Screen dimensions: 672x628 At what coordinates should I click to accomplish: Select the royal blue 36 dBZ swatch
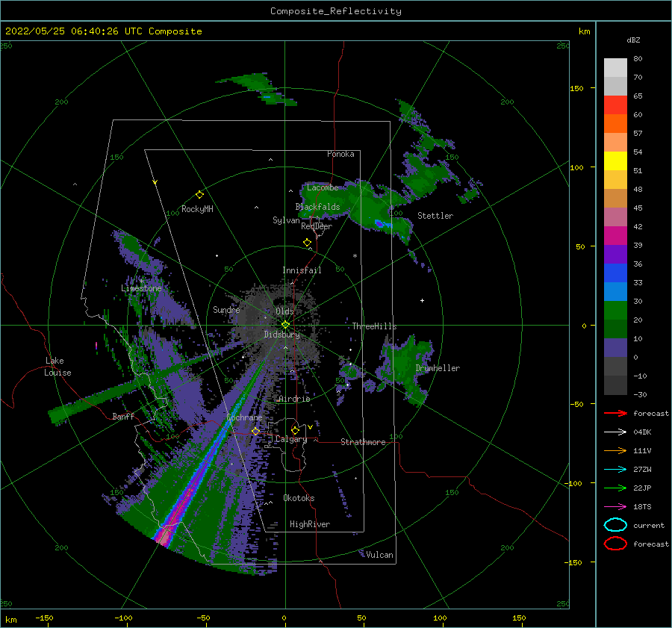pyautogui.click(x=615, y=273)
